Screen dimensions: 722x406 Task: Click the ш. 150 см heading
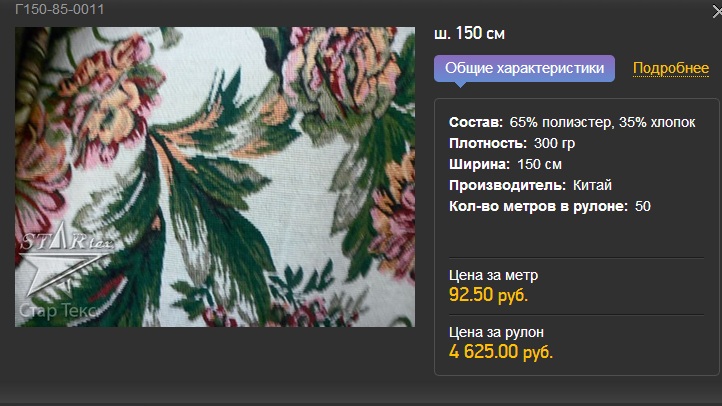click(469, 33)
